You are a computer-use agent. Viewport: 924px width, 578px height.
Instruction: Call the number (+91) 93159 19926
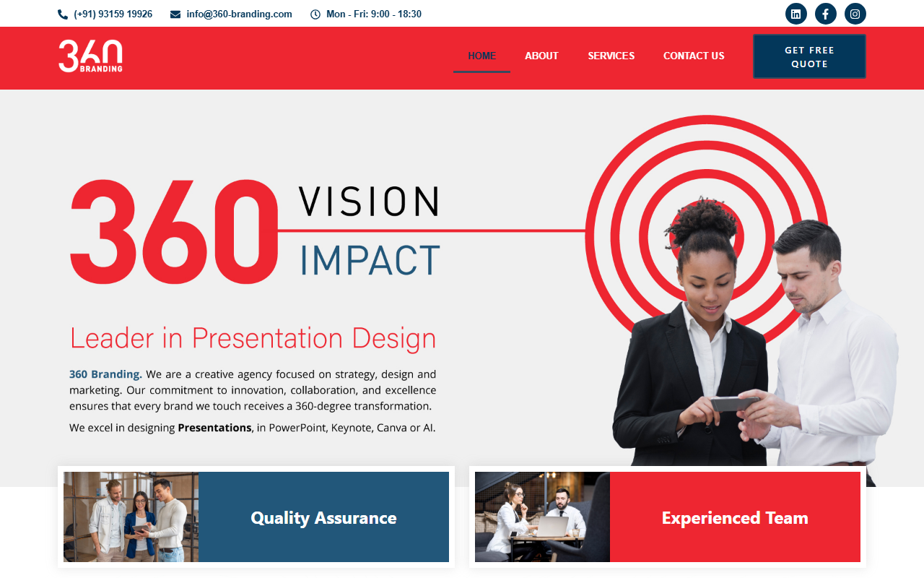tap(113, 14)
